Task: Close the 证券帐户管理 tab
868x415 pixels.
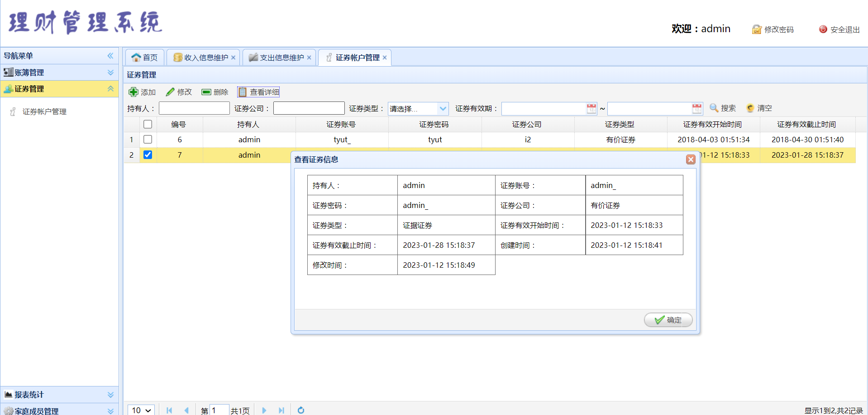Action: click(385, 58)
